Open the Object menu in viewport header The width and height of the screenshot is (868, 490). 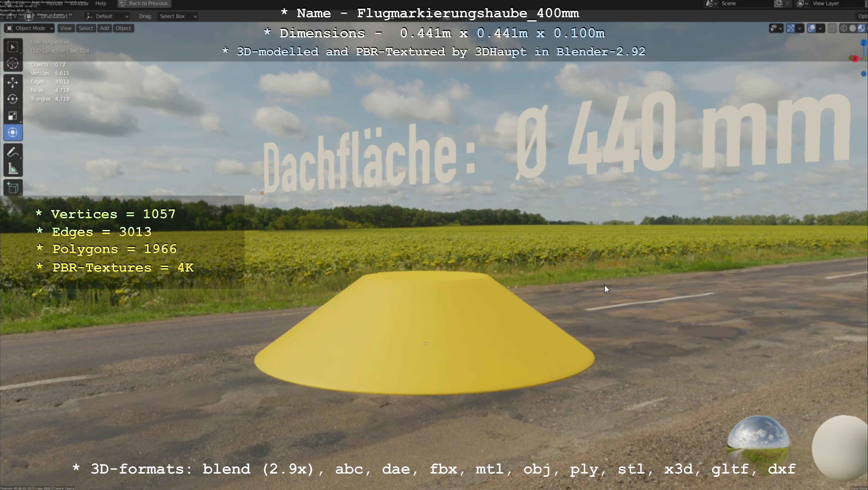(x=123, y=28)
